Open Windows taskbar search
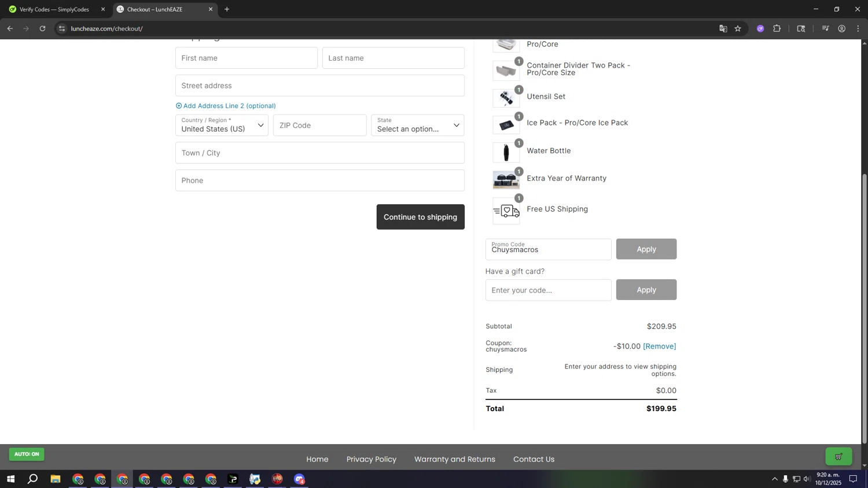868x488 pixels. pyautogui.click(x=33, y=479)
